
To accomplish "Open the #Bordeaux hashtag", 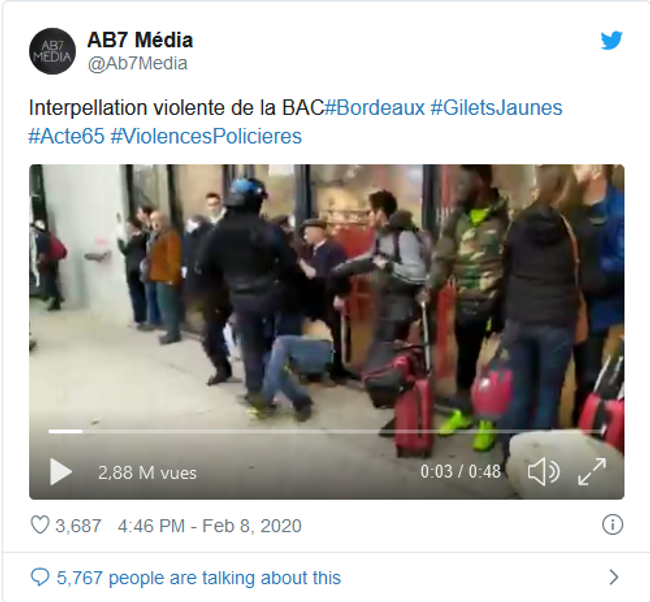I will coord(375,108).
